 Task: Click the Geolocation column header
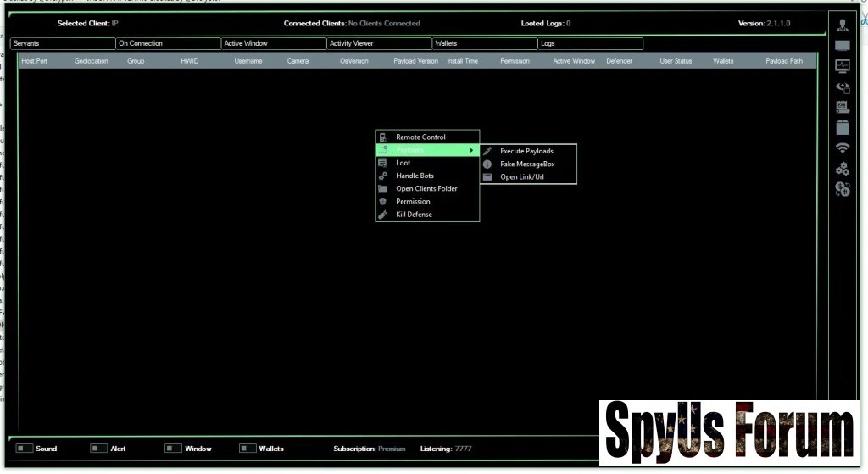91,61
